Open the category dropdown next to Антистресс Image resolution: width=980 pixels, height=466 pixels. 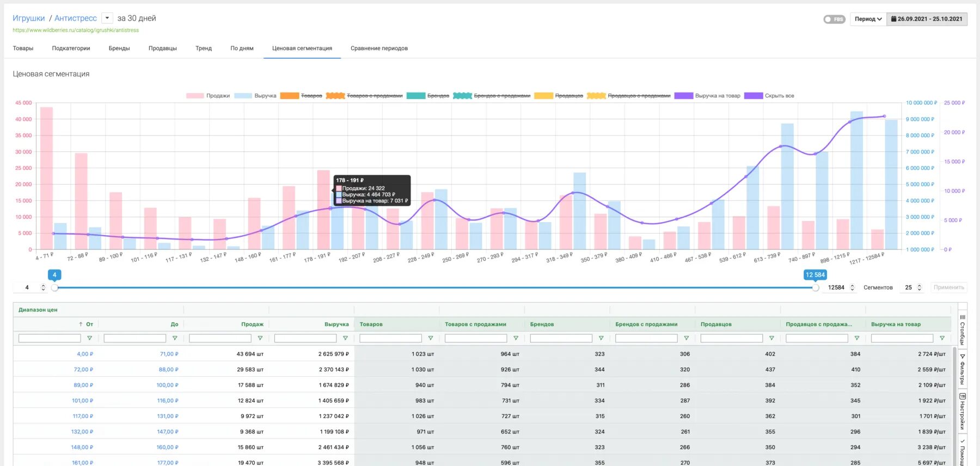point(107,18)
